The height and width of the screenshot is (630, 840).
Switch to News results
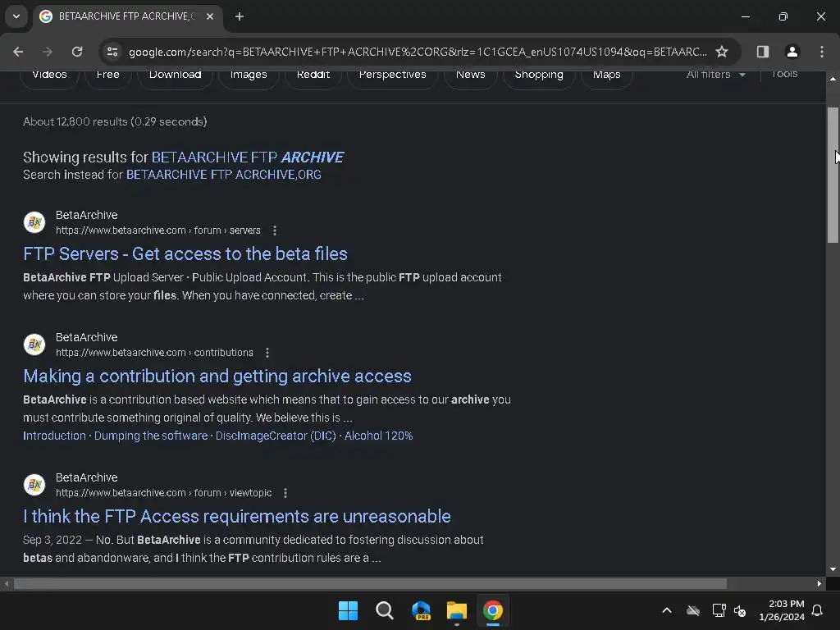pyautogui.click(x=470, y=75)
